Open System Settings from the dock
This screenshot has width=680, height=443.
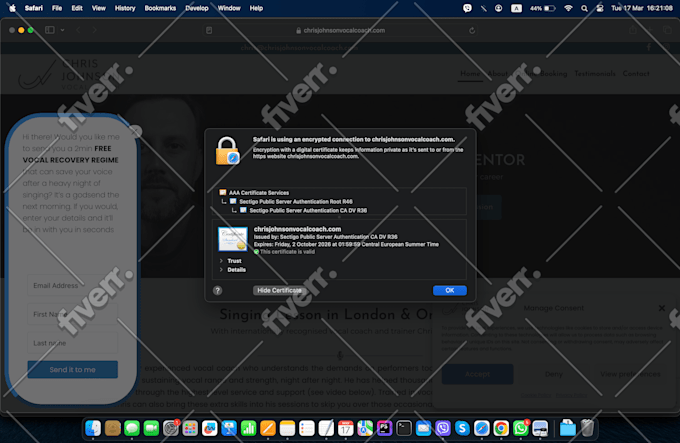pos(171,428)
